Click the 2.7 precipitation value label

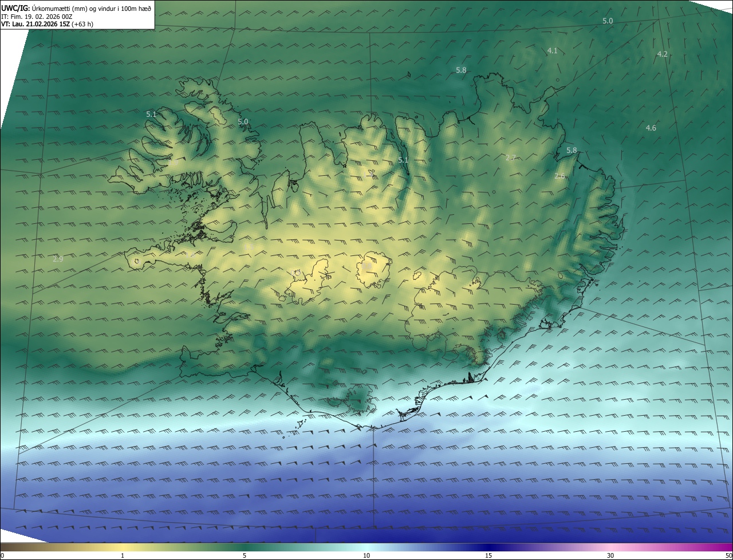point(511,157)
